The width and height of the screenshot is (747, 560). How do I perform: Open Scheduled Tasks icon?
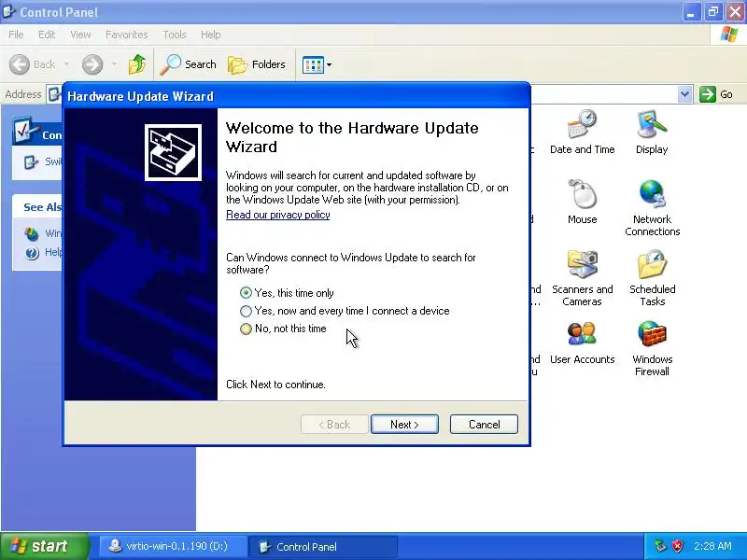[x=652, y=277]
